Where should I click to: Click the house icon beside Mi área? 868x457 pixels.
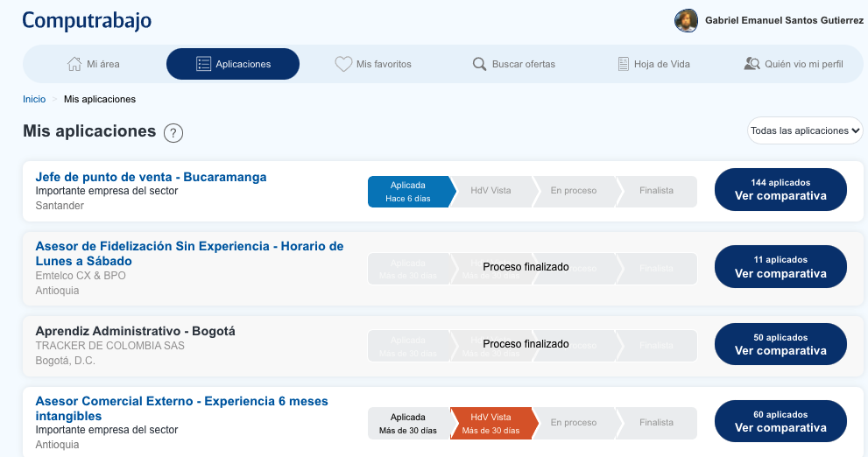coord(74,64)
